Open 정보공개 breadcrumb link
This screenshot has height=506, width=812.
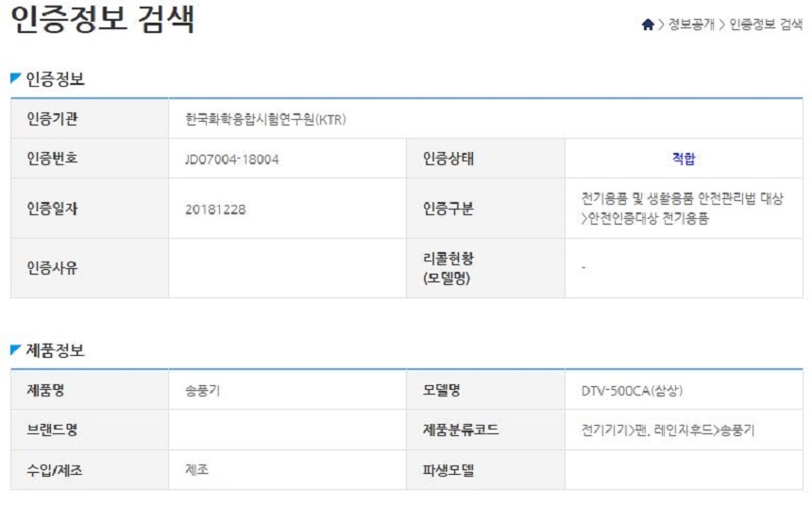click(x=691, y=25)
